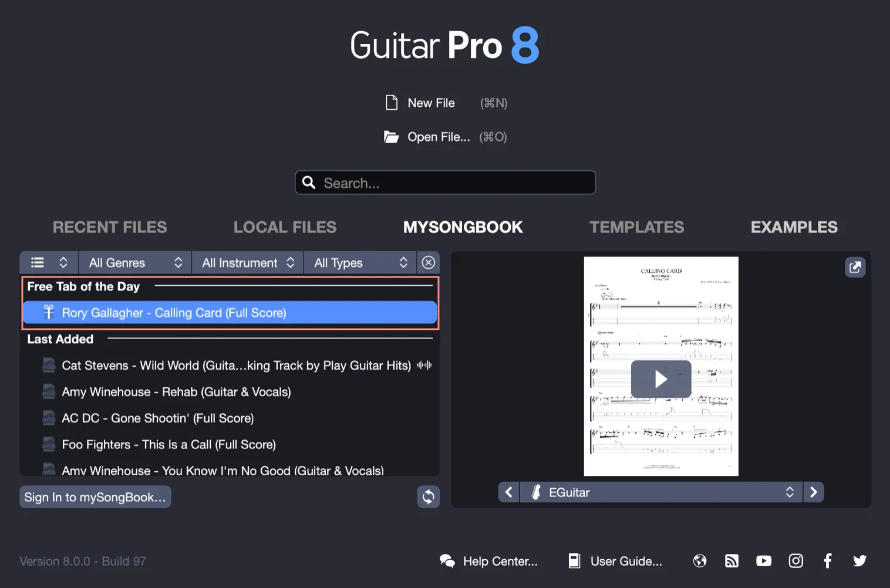Click the gift icon beside Rory Gallagher
Viewport: 890px width, 588px height.
pyautogui.click(x=49, y=312)
